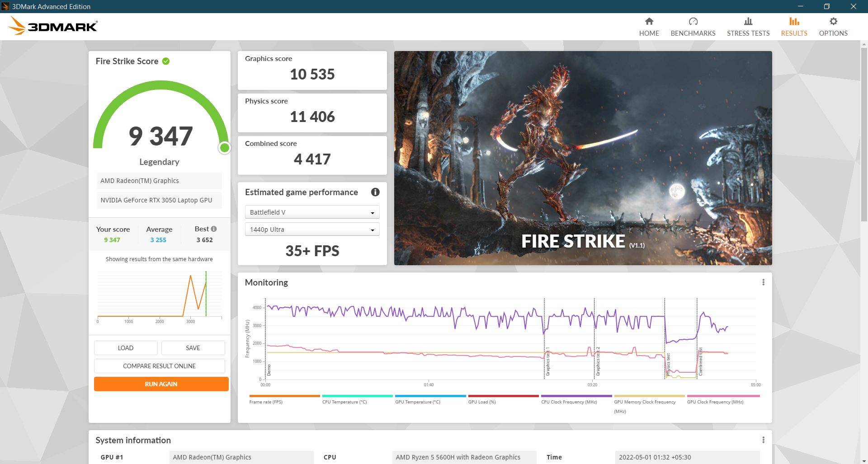Switch to the RESULTS tab

794,27
